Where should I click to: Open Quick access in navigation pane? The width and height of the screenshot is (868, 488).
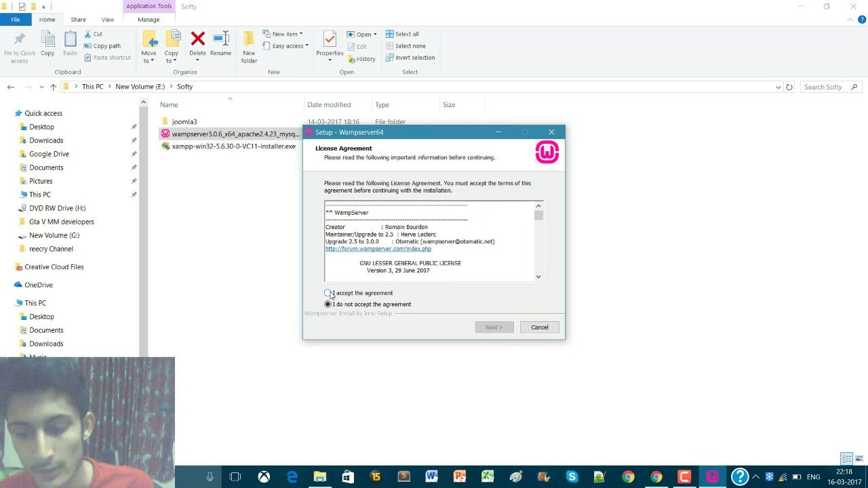coord(43,113)
